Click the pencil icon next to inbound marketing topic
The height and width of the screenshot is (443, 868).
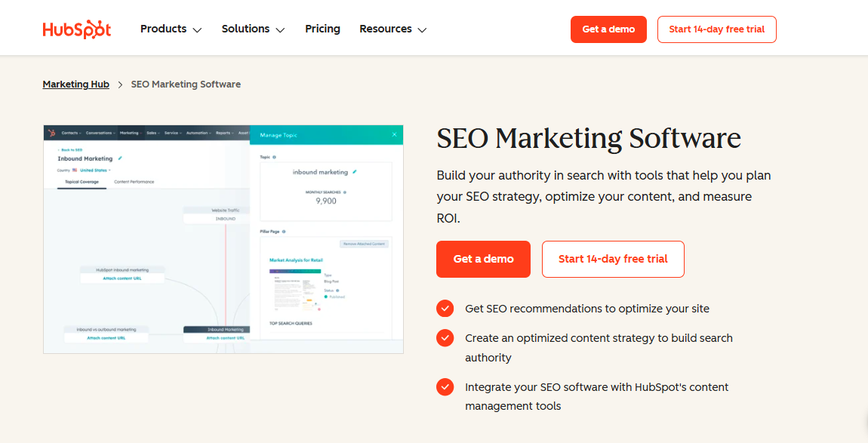pos(354,172)
